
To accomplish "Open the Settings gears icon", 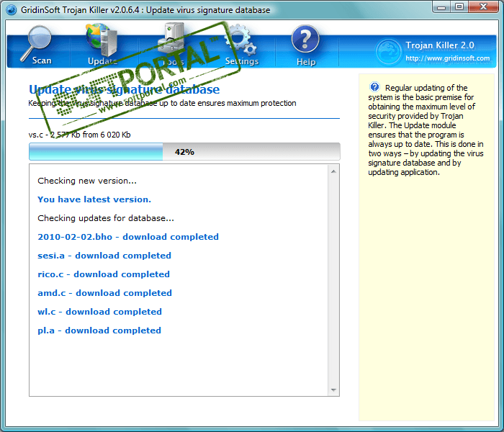I will coord(240,39).
